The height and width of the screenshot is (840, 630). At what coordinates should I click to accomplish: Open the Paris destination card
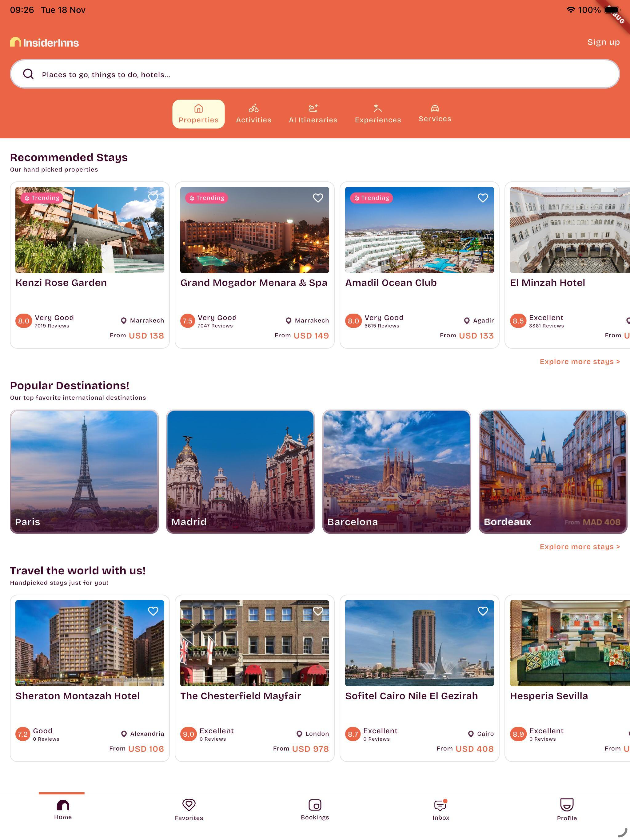(x=84, y=472)
